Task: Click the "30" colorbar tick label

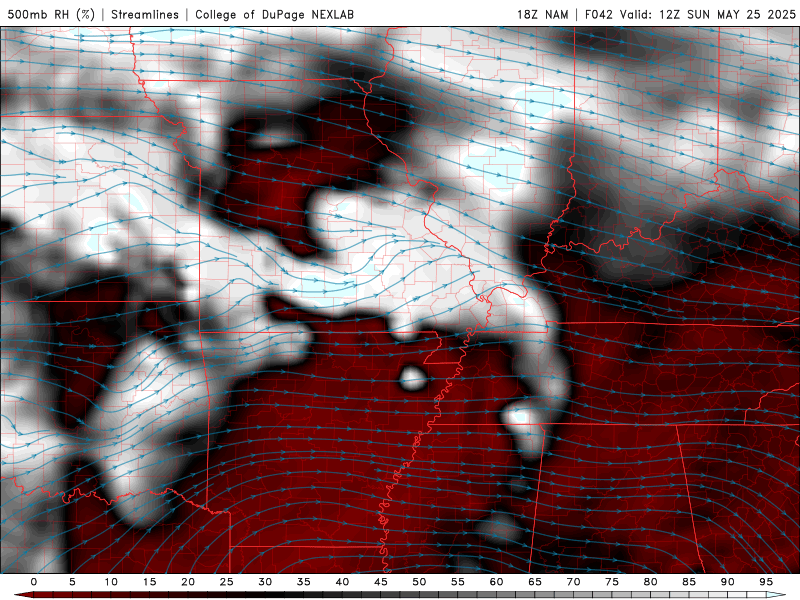Action: click(x=265, y=582)
